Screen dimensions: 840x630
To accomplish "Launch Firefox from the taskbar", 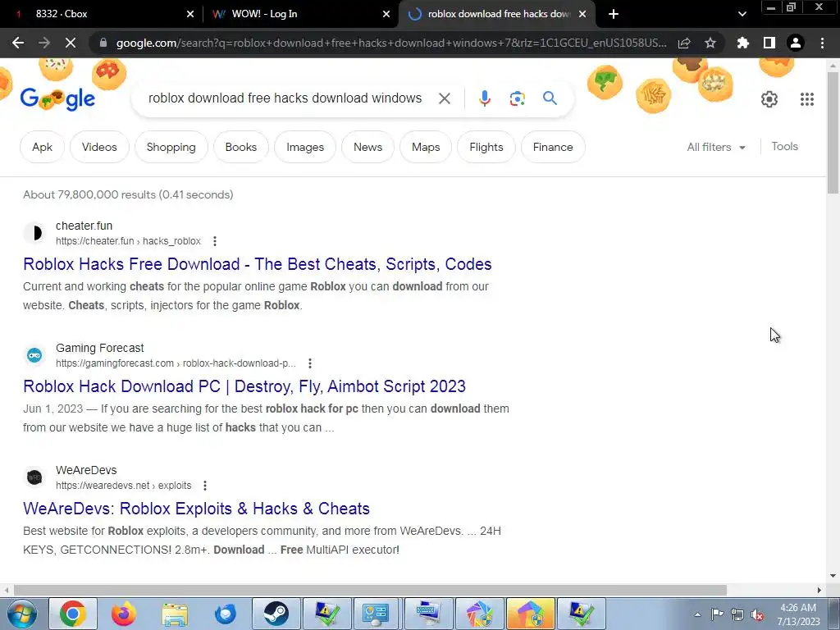I will 123,614.
